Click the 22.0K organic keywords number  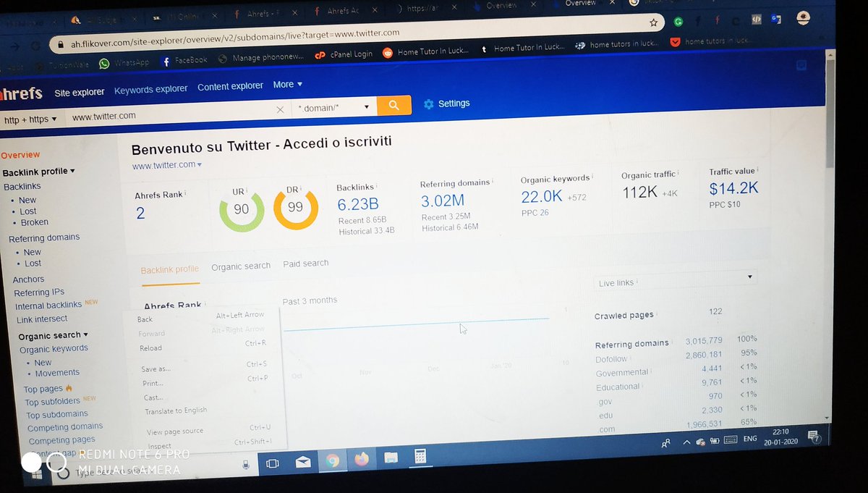[x=541, y=196]
